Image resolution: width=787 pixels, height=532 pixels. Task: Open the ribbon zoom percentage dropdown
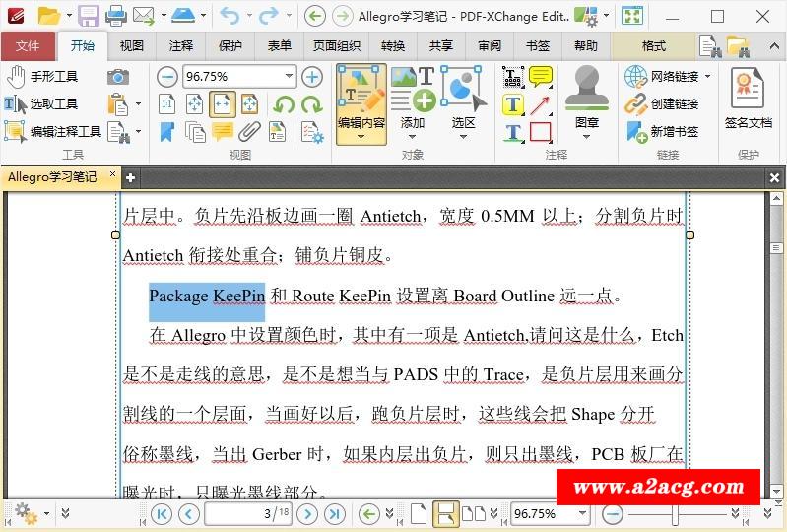point(289,76)
